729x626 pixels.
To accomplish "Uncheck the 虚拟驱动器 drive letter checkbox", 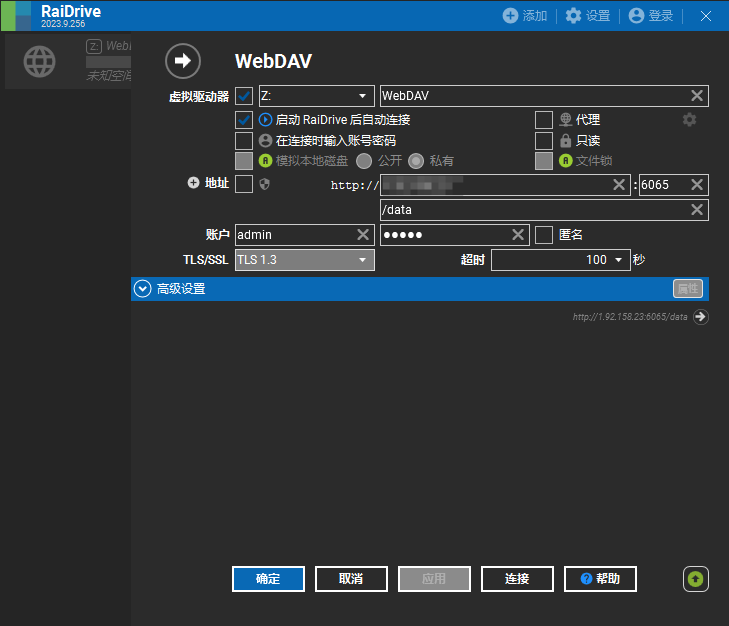I will [x=244, y=96].
